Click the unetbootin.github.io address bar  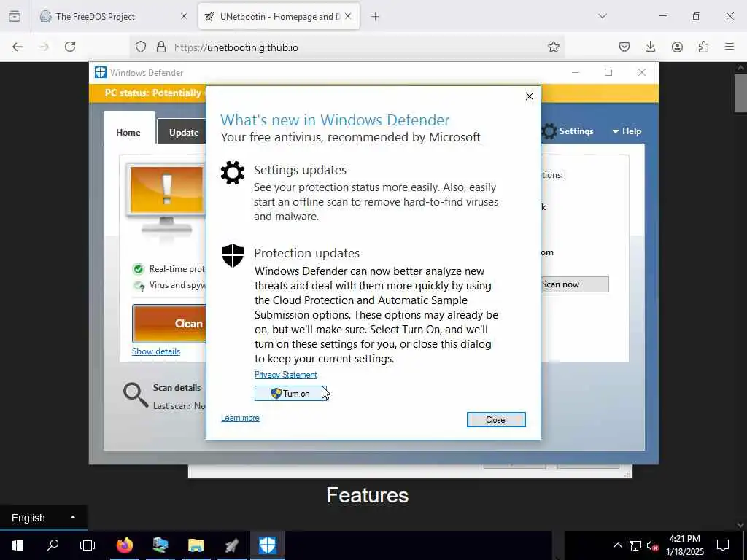[x=348, y=47]
